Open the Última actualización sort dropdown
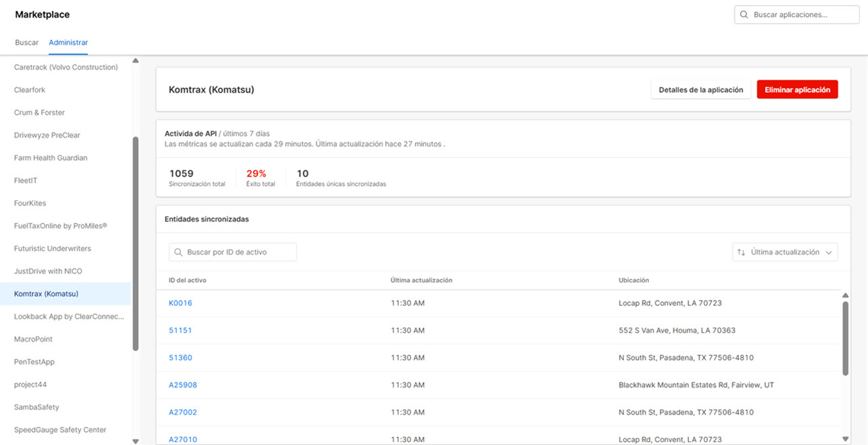This screenshot has height=445, width=868. pyautogui.click(x=785, y=253)
